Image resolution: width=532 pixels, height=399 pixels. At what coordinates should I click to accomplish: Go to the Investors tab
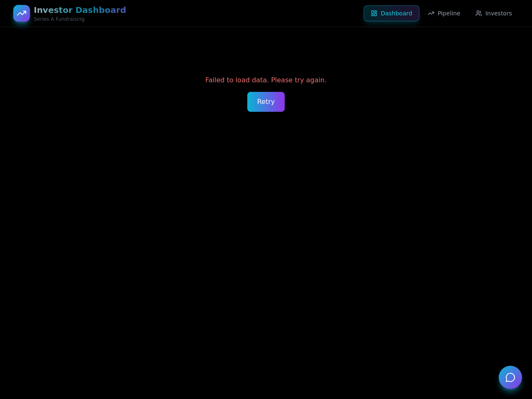(494, 13)
